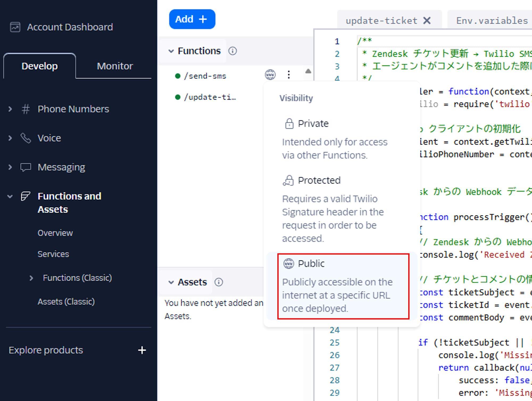This screenshot has height=401, width=532.
Task: Click code line number 1
Action: [337, 41]
